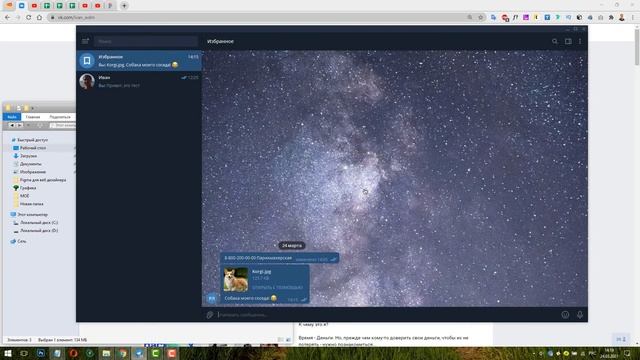The image size is (640, 360).
Task: Click the Chrome profile avatar
Action: point(622,18)
